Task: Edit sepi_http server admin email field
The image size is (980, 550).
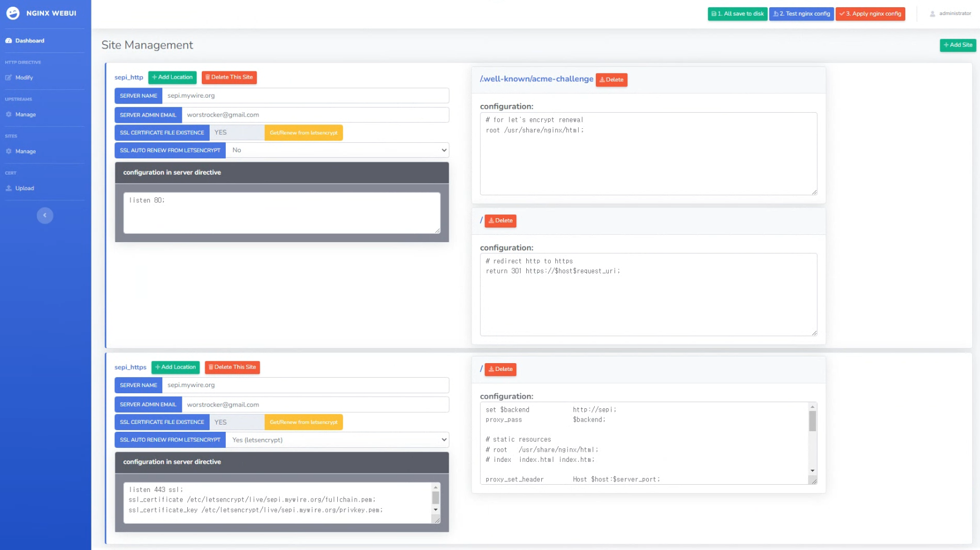Action: [x=316, y=115]
